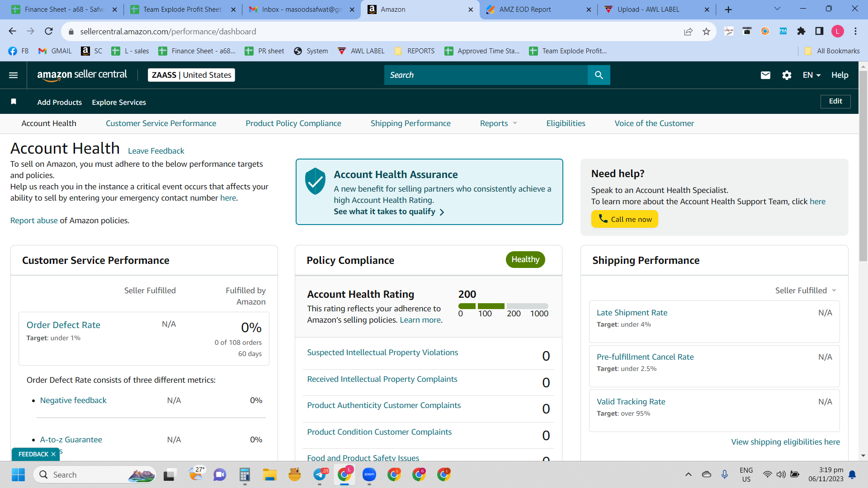Open the ZAASS United States marketplace switcher
Image resolution: width=868 pixels, height=488 pixels.
coord(191,75)
